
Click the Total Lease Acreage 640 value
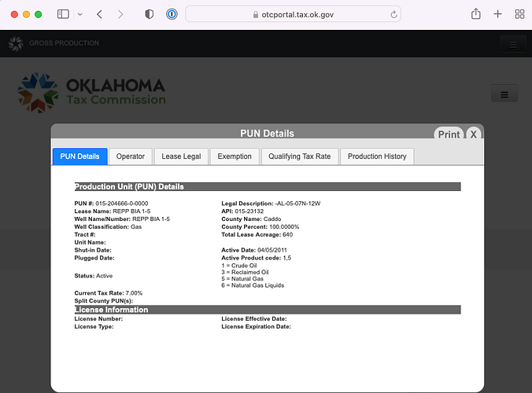coord(288,235)
